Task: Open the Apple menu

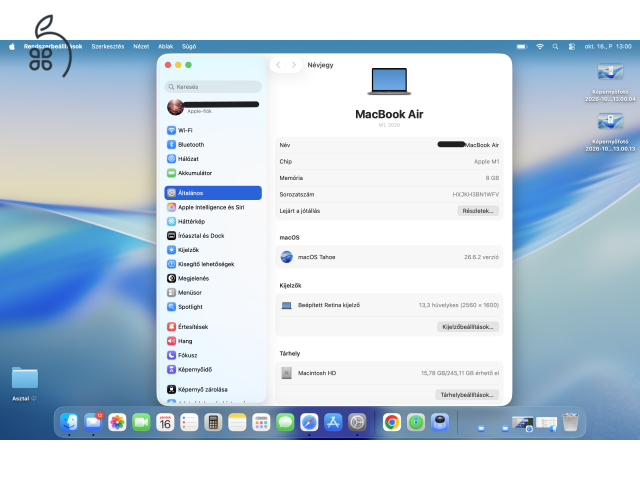Action: (12, 47)
